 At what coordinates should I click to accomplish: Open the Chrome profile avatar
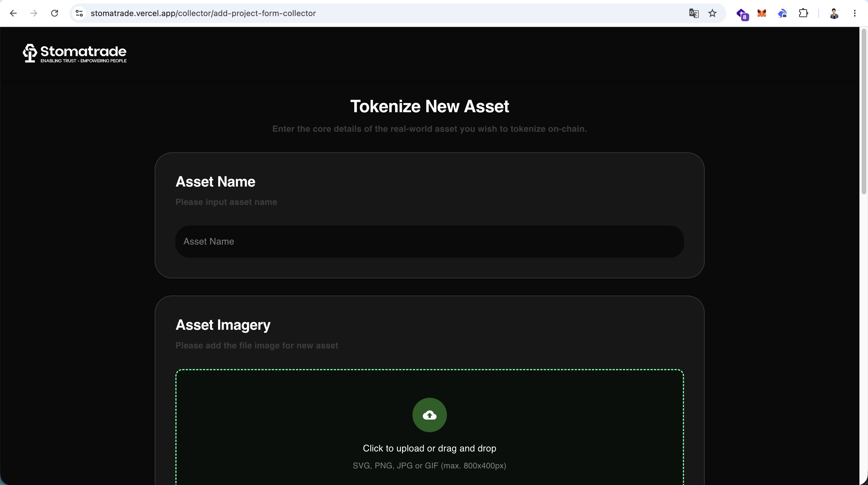[x=834, y=13]
